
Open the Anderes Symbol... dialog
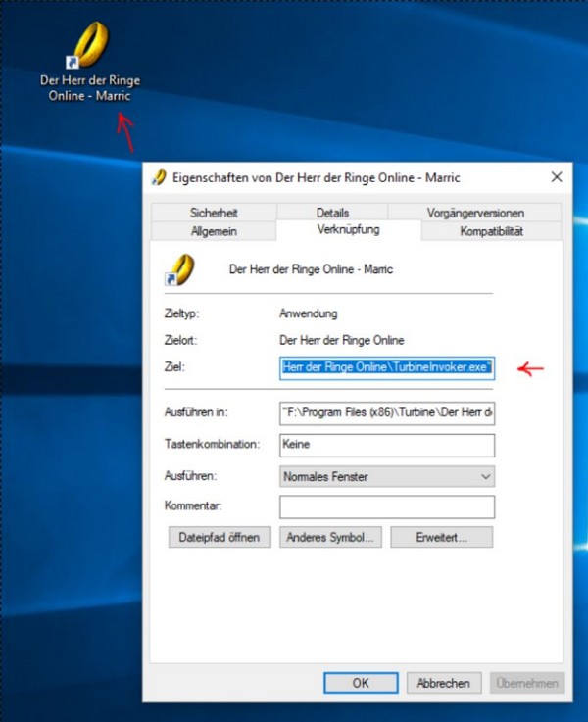click(x=330, y=537)
